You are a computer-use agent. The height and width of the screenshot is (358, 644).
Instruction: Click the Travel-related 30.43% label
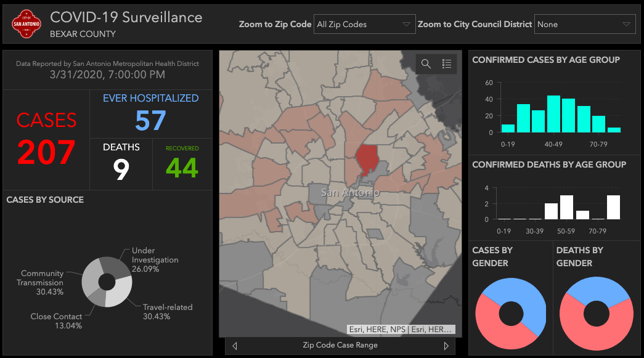pos(168,312)
